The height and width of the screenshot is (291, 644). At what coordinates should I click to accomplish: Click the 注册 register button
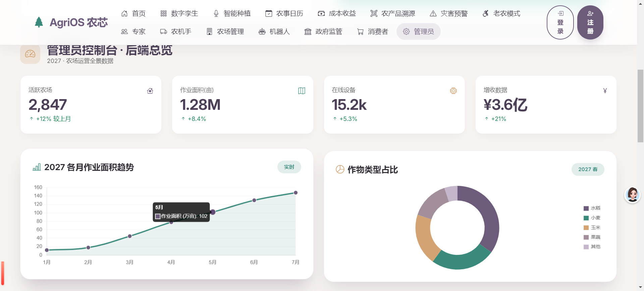pos(590,22)
